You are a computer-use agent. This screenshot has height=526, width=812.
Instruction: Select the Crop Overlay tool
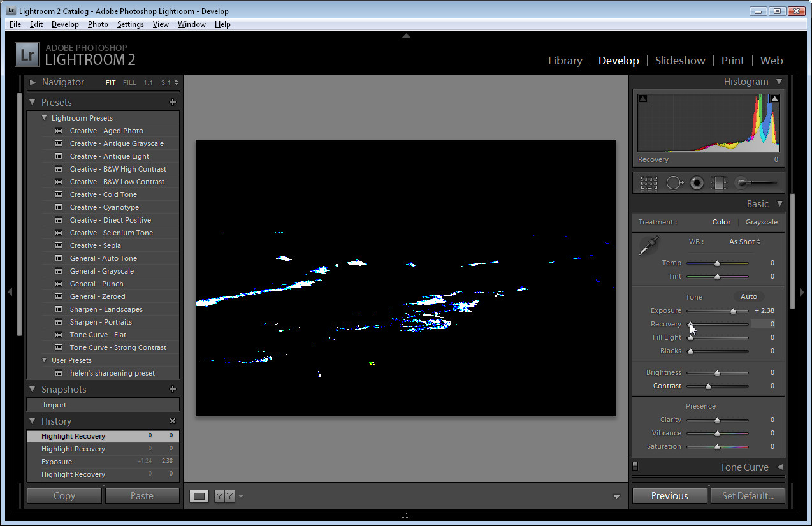[x=649, y=183]
